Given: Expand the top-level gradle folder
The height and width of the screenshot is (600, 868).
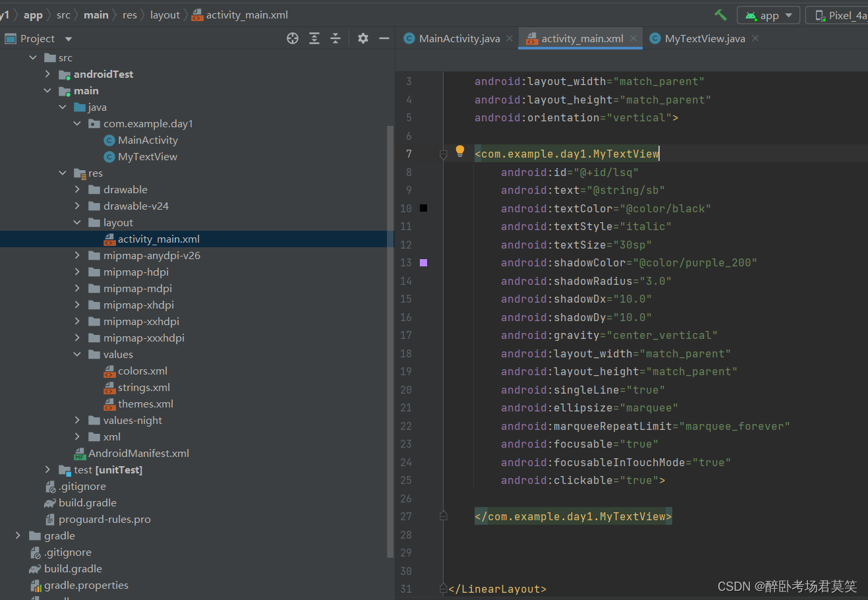Looking at the screenshot, I should pos(18,535).
